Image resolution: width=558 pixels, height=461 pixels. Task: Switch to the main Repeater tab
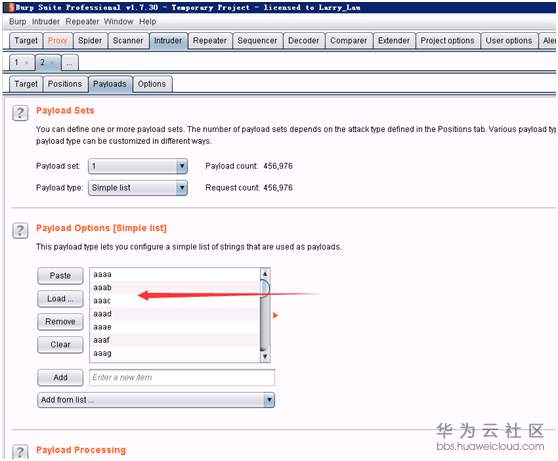(210, 41)
